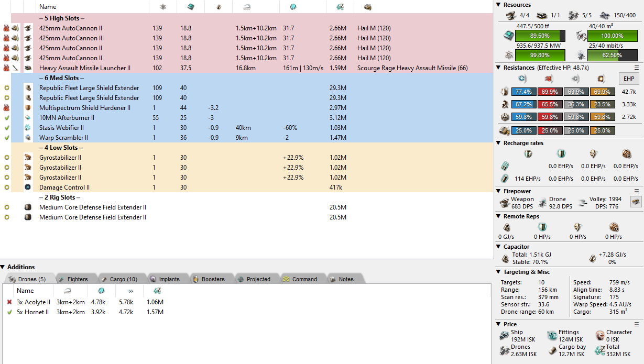Click the Heavy Assault Missile Launcher icon
644x364 pixels.
pyautogui.click(x=28, y=68)
